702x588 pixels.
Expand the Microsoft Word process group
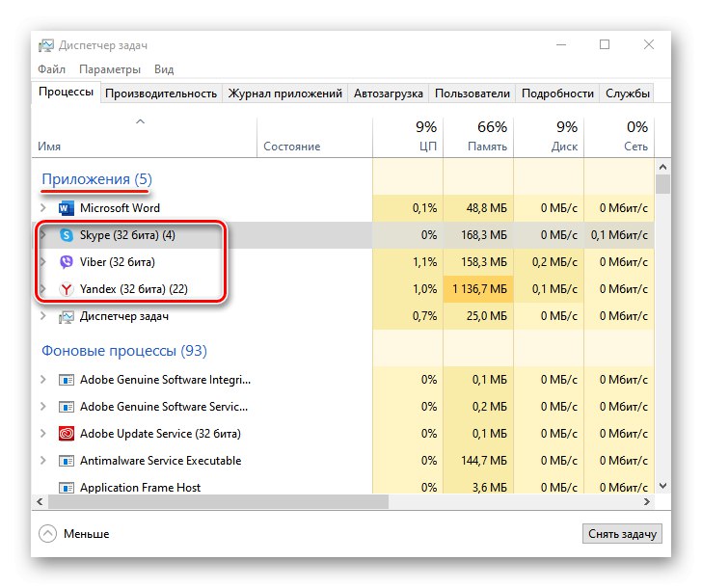[43, 208]
